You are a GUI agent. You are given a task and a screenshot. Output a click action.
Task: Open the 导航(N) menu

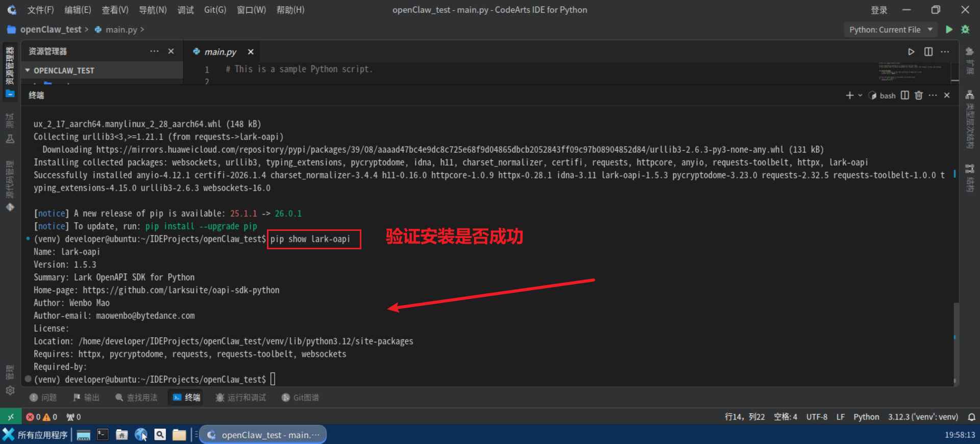tap(153, 10)
